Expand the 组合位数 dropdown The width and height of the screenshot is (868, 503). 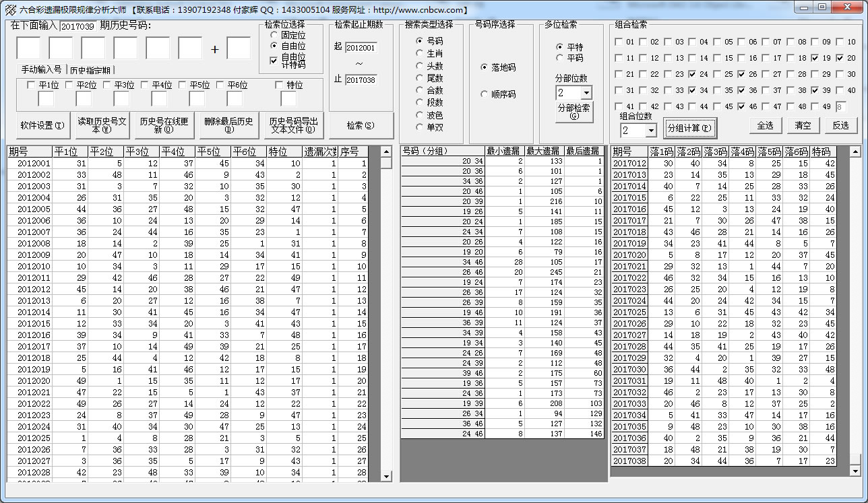650,131
